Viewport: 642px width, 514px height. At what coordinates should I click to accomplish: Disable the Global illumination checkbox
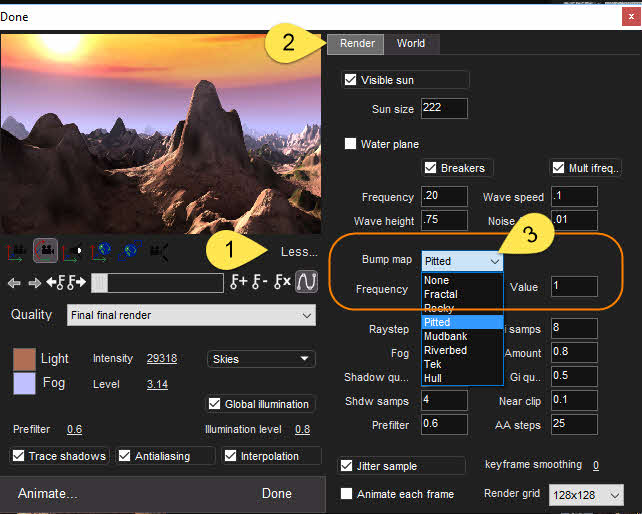pyautogui.click(x=215, y=404)
